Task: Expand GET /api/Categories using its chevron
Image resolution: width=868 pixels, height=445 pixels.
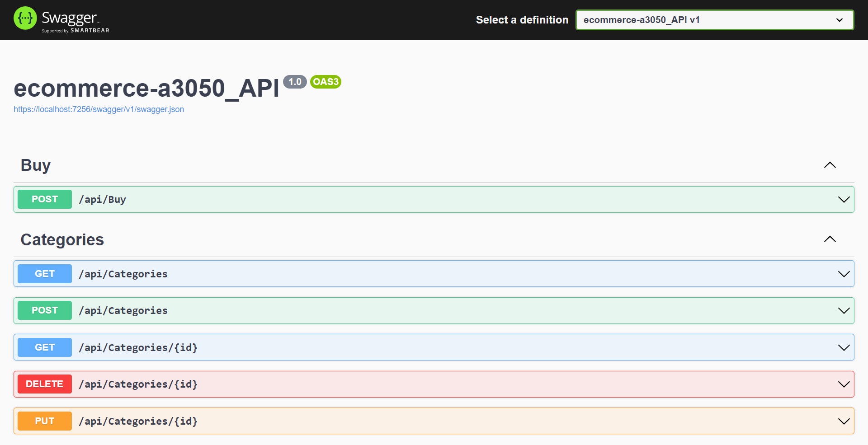Action: click(x=844, y=274)
